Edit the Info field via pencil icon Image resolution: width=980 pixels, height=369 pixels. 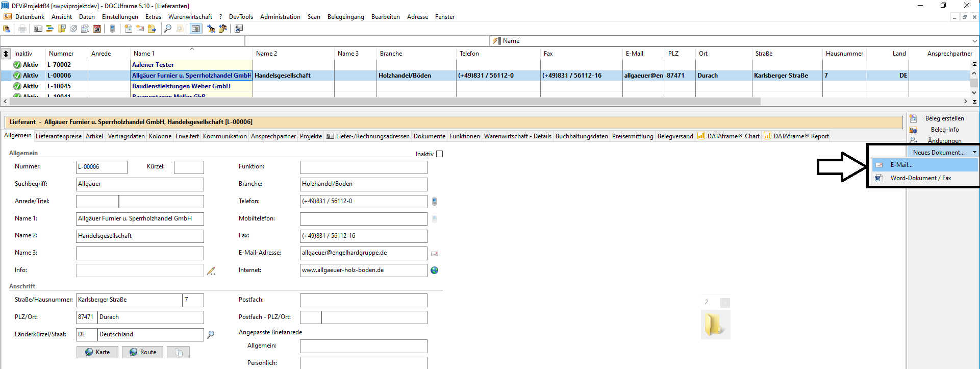click(211, 270)
